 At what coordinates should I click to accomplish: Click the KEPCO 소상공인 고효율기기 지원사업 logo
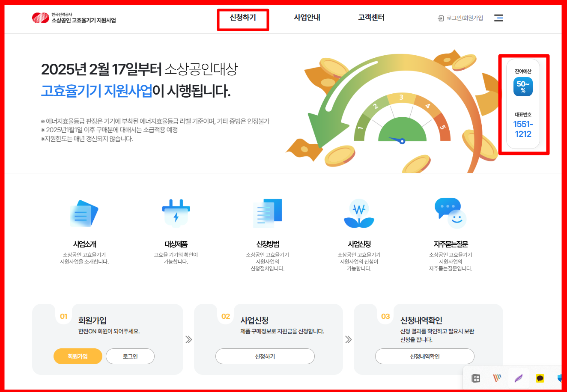(x=74, y=18)
